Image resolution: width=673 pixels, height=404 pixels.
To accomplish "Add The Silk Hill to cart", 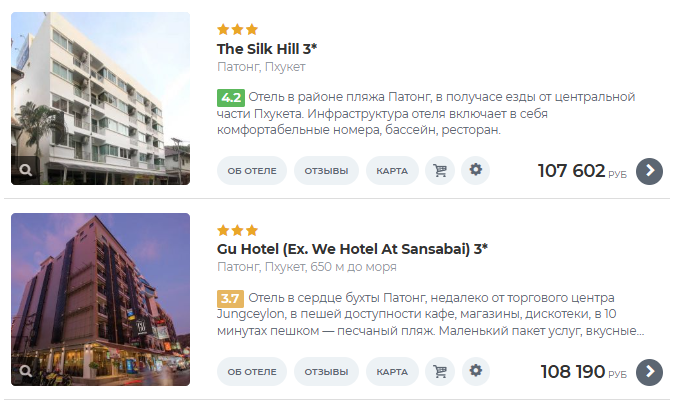I will [440, 170].
